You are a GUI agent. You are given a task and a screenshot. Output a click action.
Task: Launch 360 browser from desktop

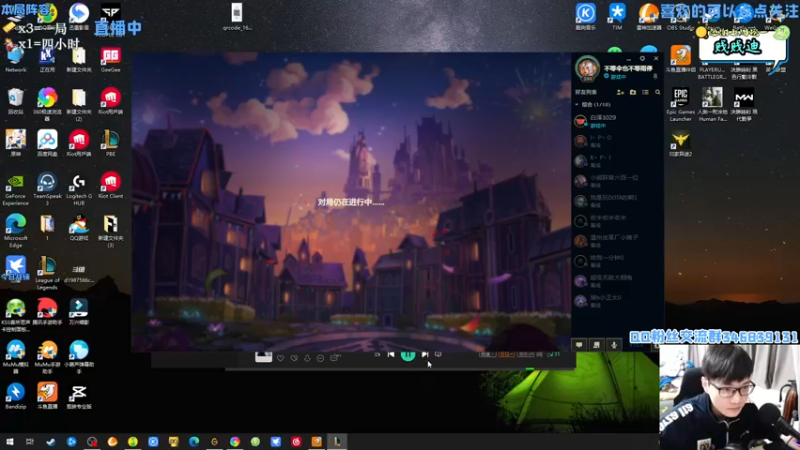coord(47,104)
